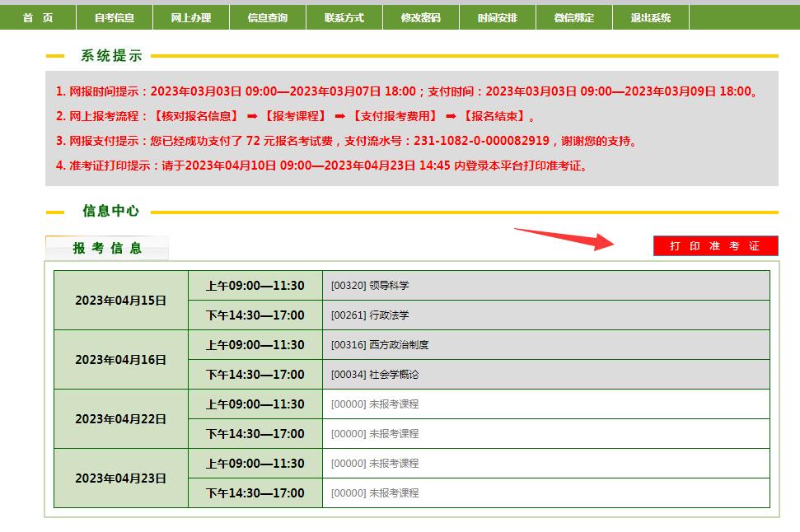Select course [00261] 行政法学

click(x=370, y=315)
